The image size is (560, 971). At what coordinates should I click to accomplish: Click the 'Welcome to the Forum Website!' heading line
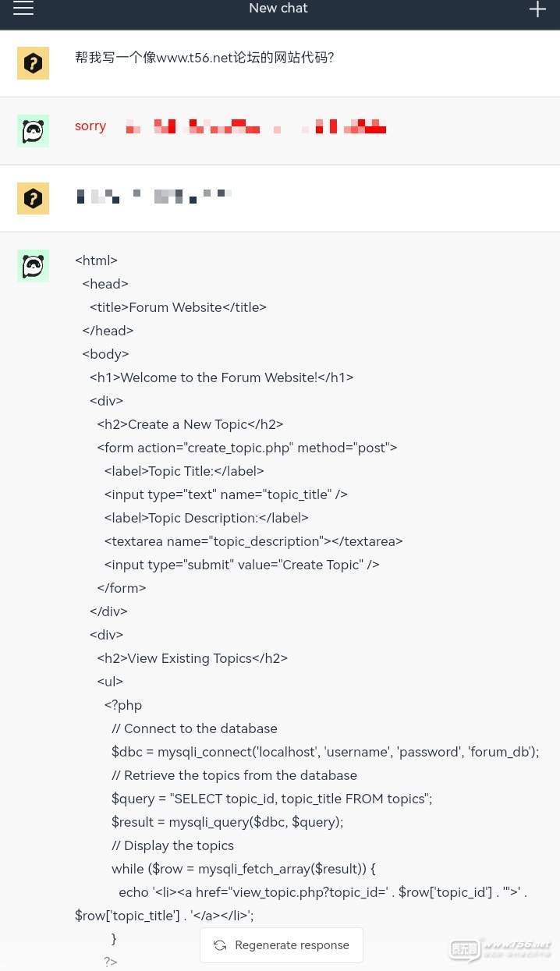(222, 377)
